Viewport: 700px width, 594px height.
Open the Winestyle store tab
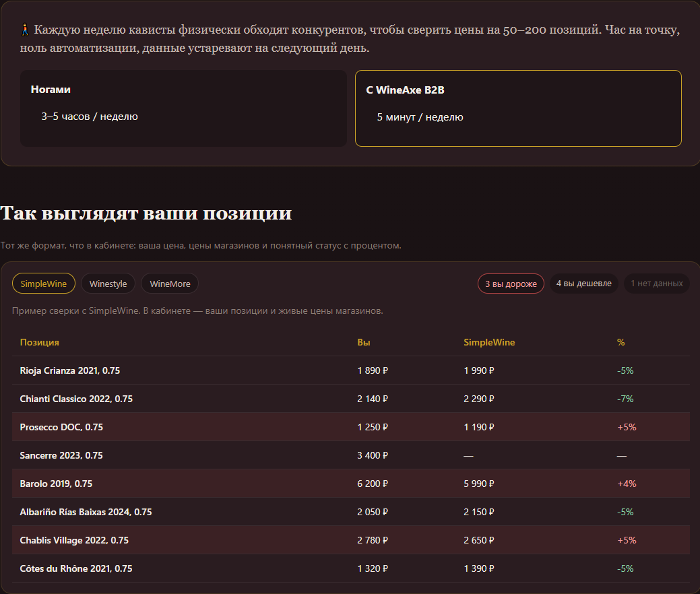point(108,284)
